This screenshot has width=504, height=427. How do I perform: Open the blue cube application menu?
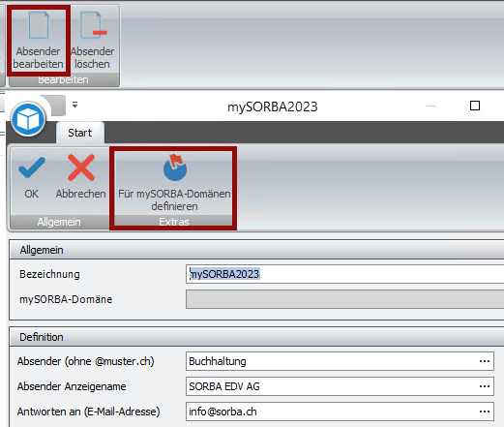point(28,119)
